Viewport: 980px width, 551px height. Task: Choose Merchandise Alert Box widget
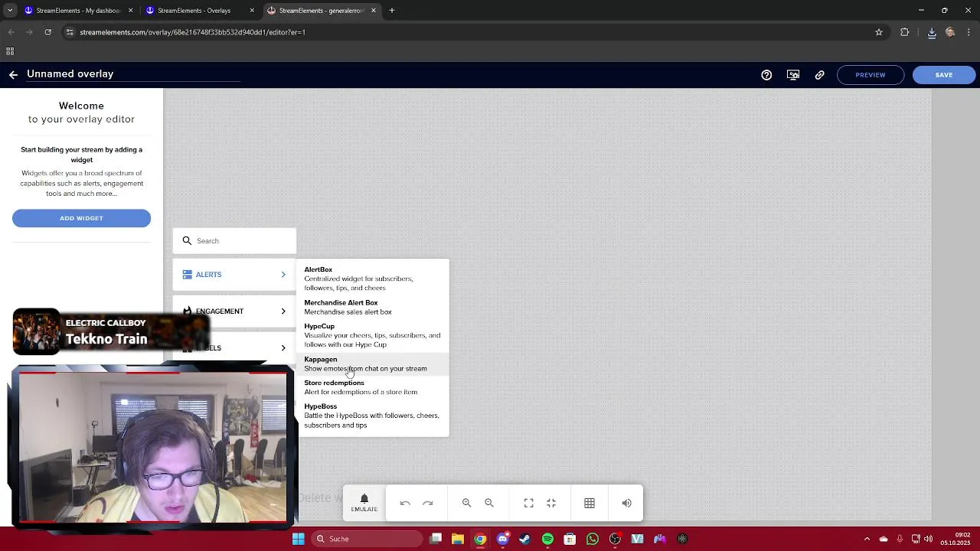point(372,307)
